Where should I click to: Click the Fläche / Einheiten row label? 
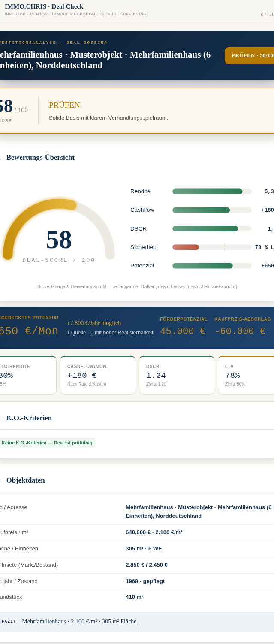tap(19, 549)
